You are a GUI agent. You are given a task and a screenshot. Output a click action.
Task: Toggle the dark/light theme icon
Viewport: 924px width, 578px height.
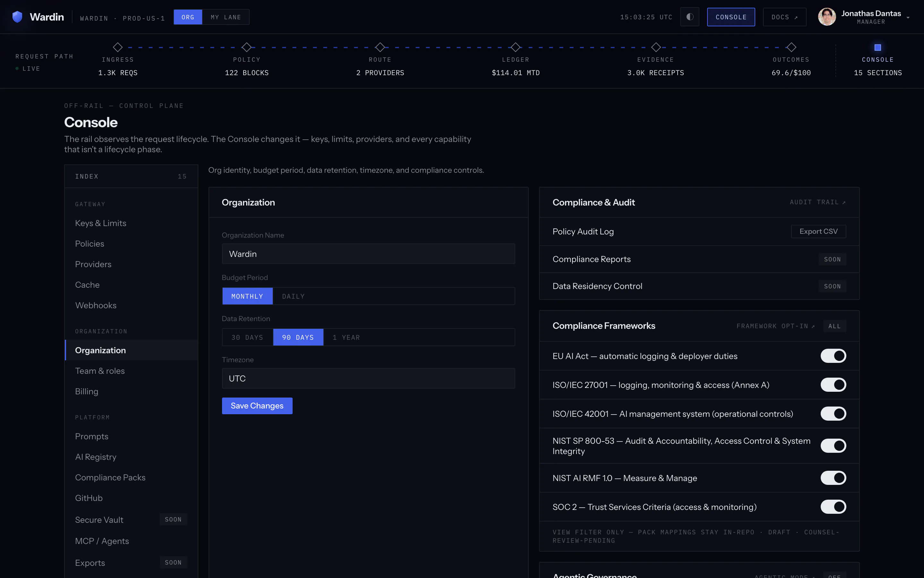[x=689, y=17]
